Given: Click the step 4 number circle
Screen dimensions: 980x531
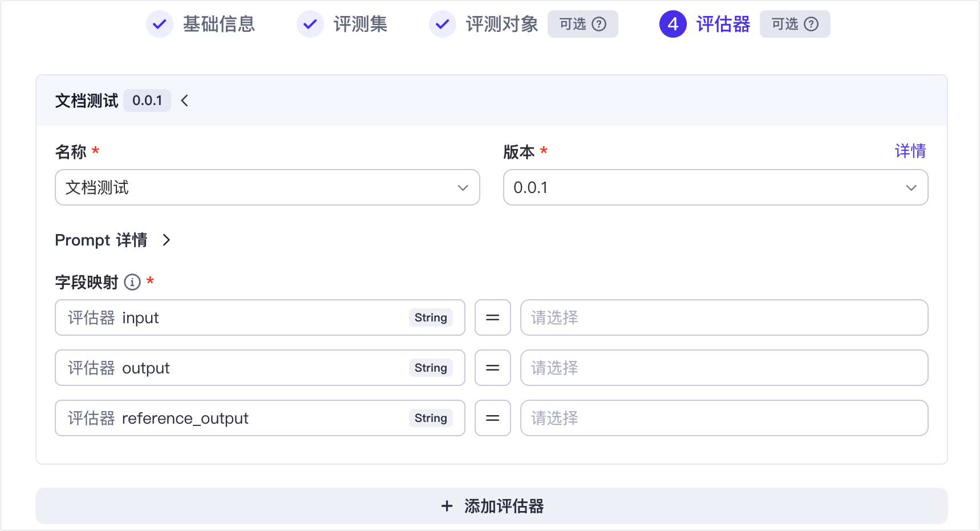Looking at the screenshot, I should click(673, 24).
